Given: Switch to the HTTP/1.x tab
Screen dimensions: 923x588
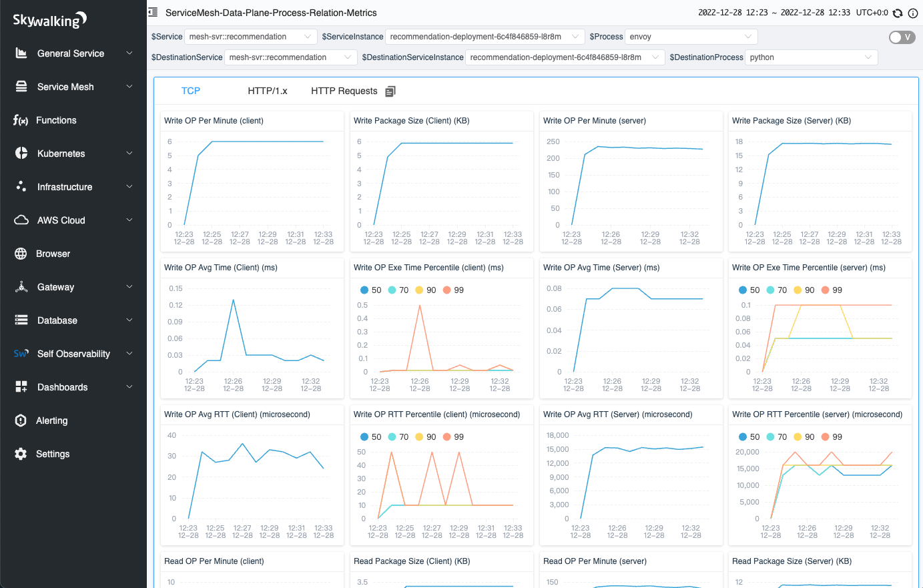Looking at the screenshot, I should coord(268,90).
